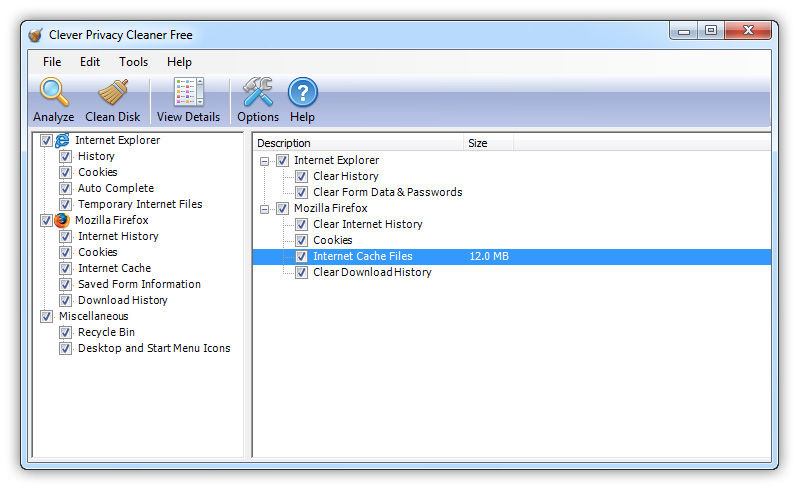Toggle the left panel History checkbox
This screenshot has width=799, height=490.
pyautogui.click(x=65, y=156)
